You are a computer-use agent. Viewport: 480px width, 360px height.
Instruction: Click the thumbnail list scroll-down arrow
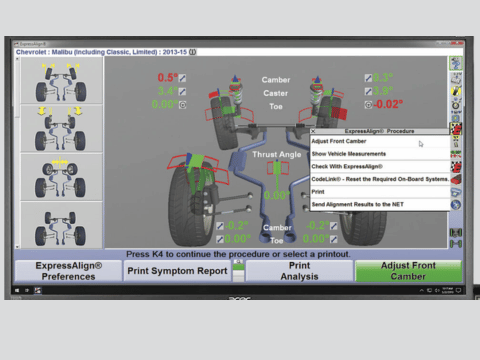18,247
